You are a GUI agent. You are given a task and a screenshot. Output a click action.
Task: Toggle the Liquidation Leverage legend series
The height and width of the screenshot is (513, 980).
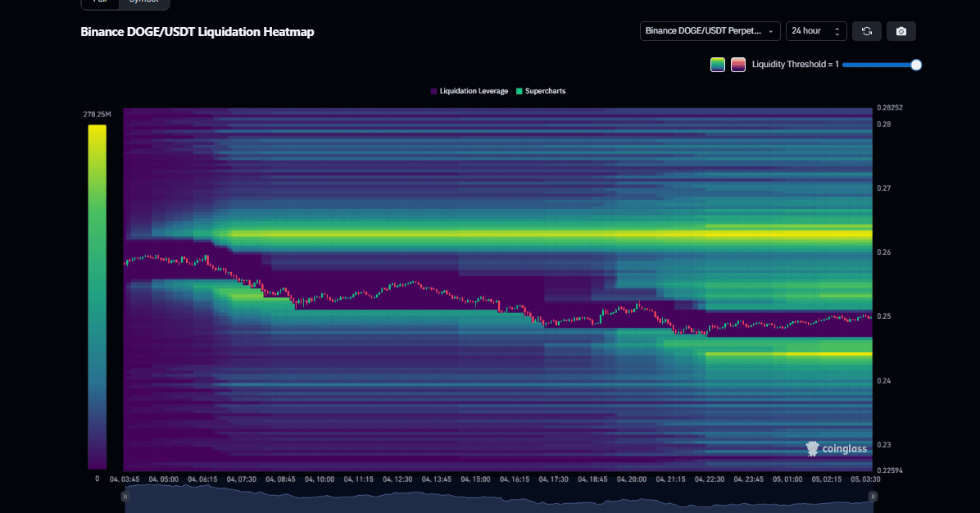point(469,91)
